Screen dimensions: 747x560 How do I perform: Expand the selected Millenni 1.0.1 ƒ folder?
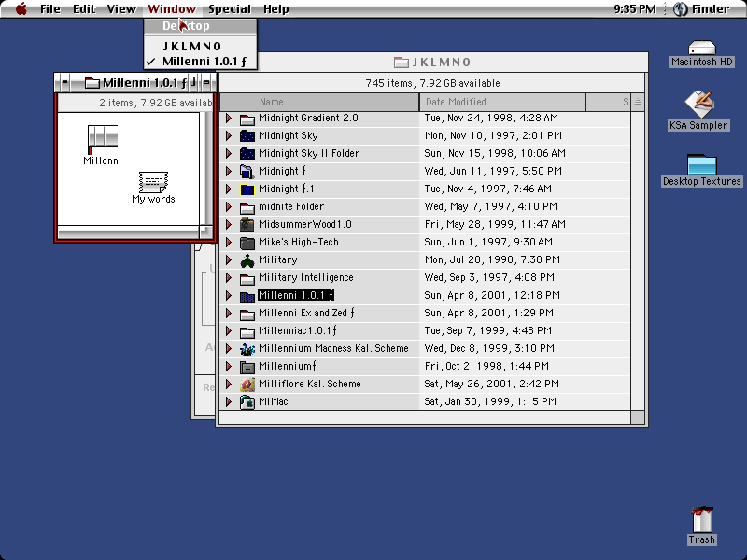[229, 295]
